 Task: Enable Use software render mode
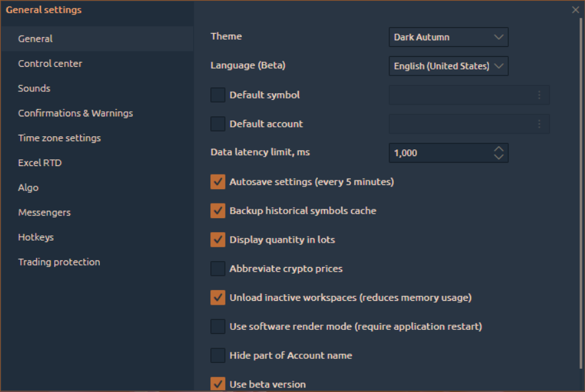[x=217, y=327]
